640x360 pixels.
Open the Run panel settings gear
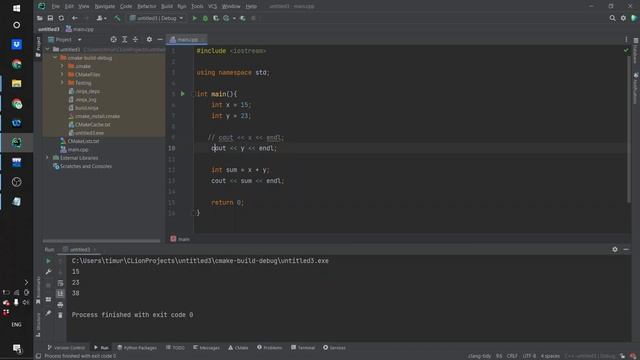point(615,249)
